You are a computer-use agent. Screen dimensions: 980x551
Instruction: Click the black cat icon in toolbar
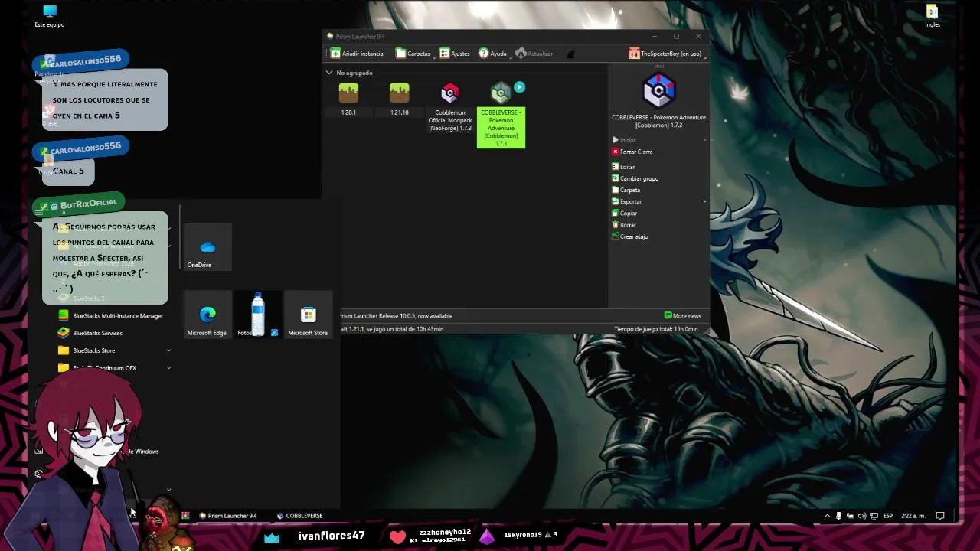tap(570, 54)
